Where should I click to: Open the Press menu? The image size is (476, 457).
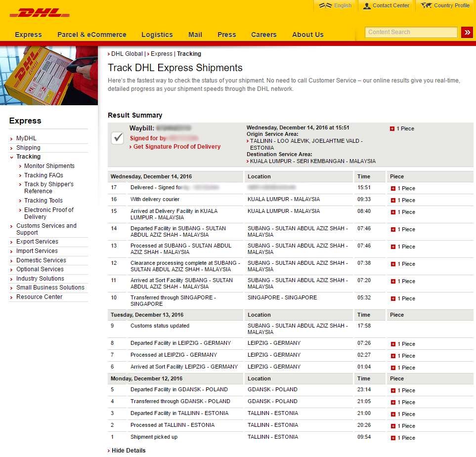click(227, 35)
